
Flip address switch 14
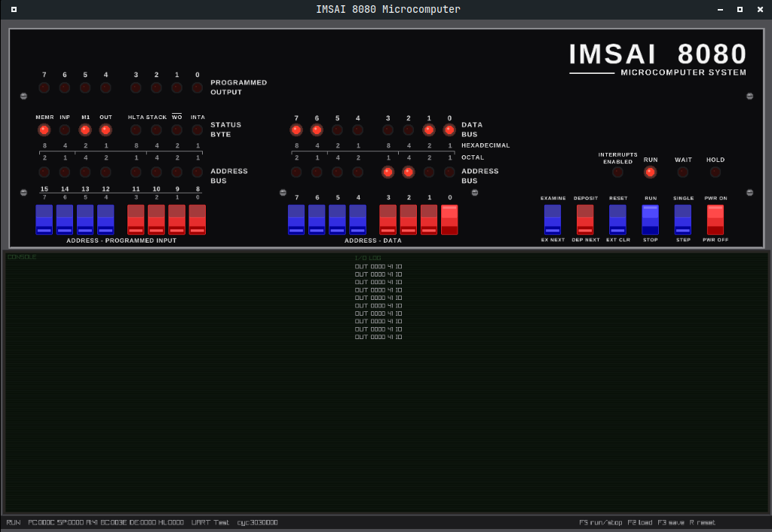point(65,220)
